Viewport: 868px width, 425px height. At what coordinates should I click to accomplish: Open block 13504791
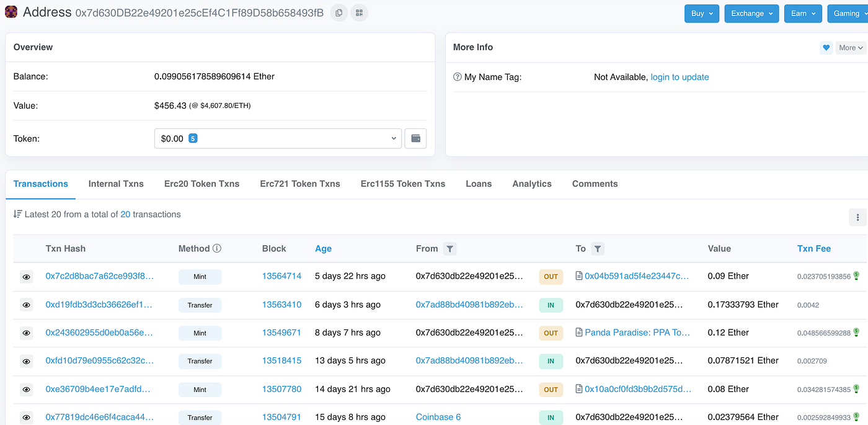coord(281,417)
